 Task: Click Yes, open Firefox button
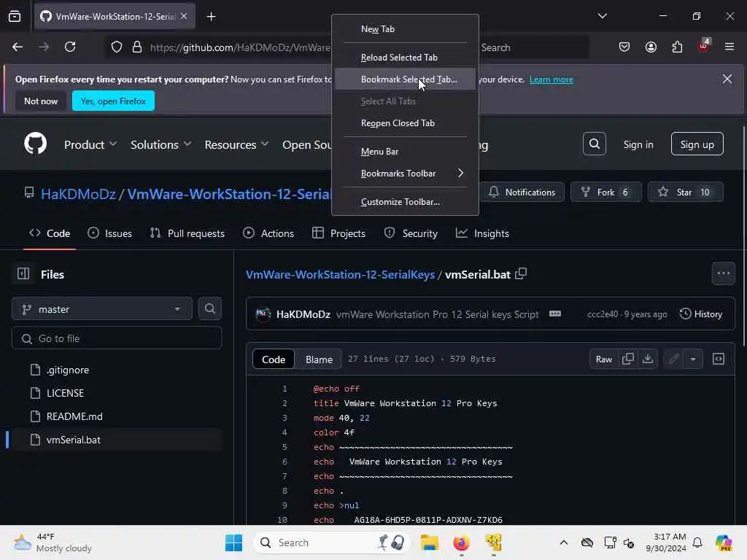point(113,101)
